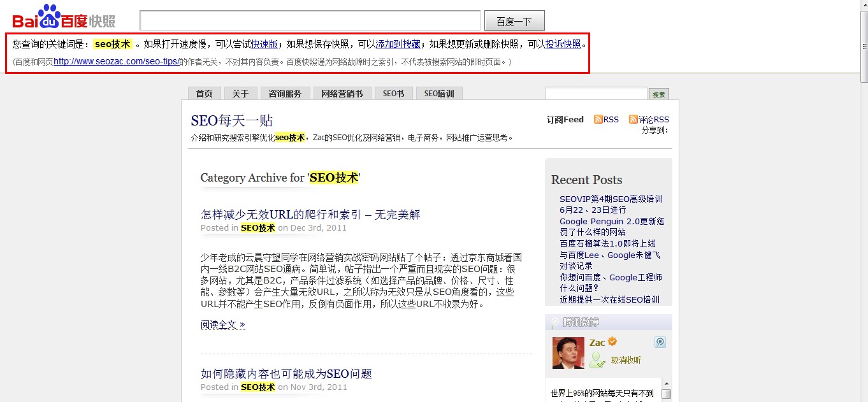Click Zac's orange verified badge icon
This screenshot has width=868, height=402.
click(x=612, y=341)
